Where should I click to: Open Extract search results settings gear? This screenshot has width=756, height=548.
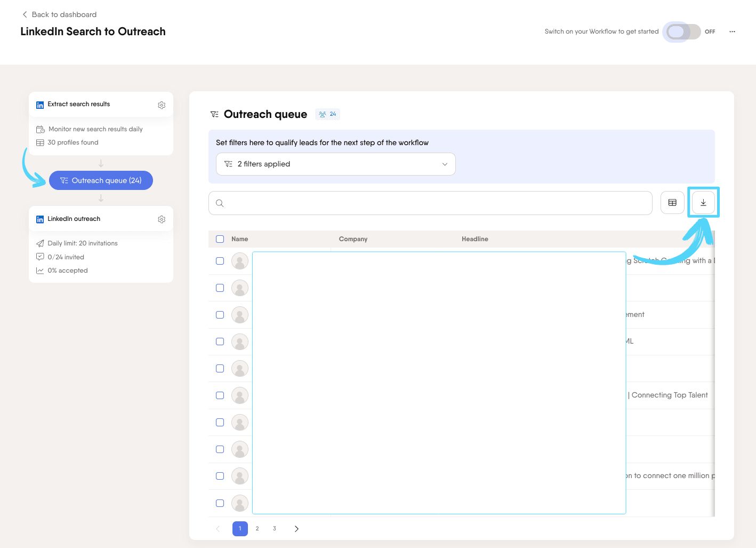click(162, 105)
